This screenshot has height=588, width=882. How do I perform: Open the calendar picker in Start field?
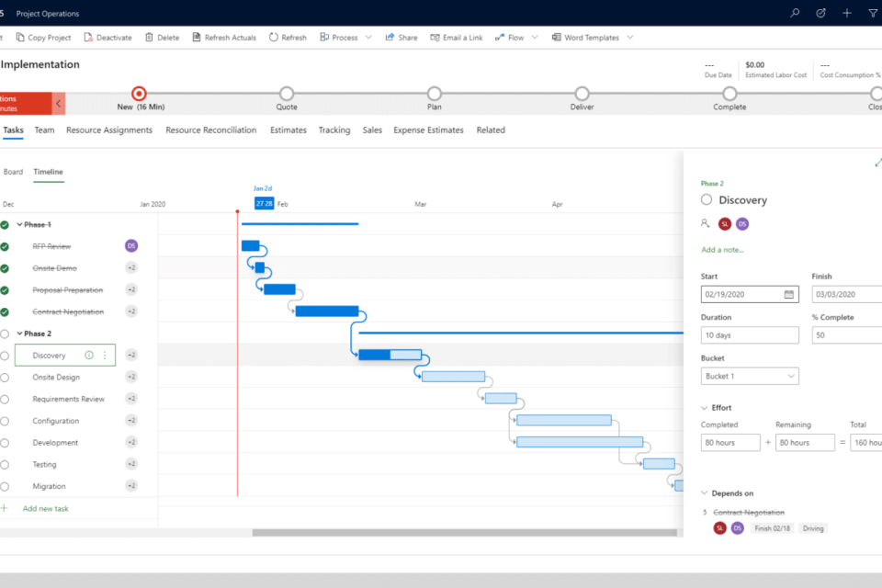click(789, 295)
